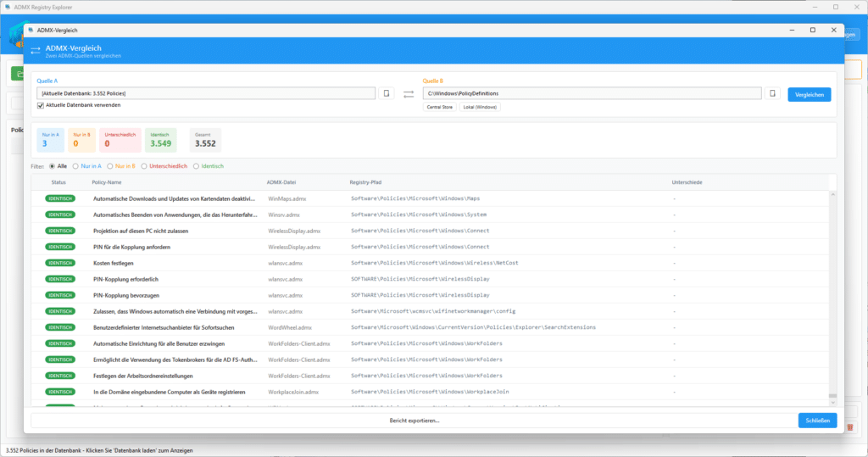This screenshot has width=868, height=457.
Task: Select row 'In die Domäne eingebundene Computer'
Action: 430,392
